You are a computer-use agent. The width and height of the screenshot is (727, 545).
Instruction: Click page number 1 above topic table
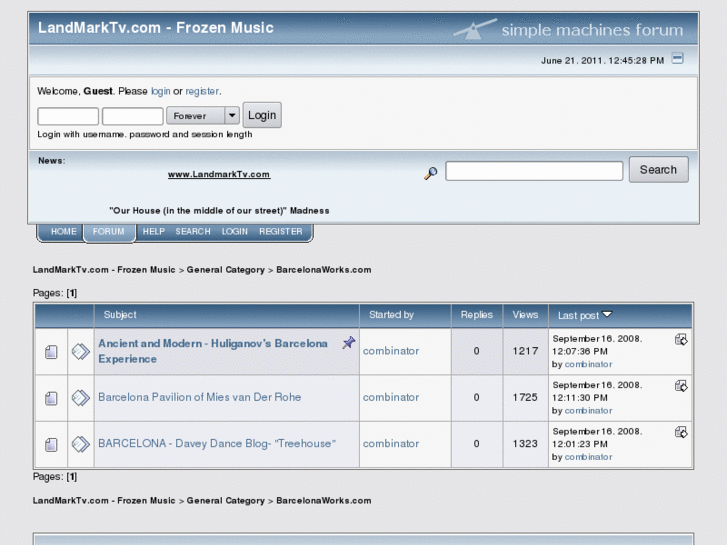click(71, 293)
